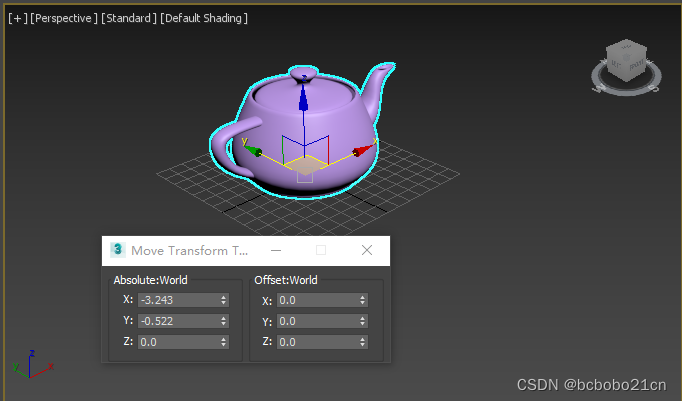Click the Absolute:World group label

(150, 280)
